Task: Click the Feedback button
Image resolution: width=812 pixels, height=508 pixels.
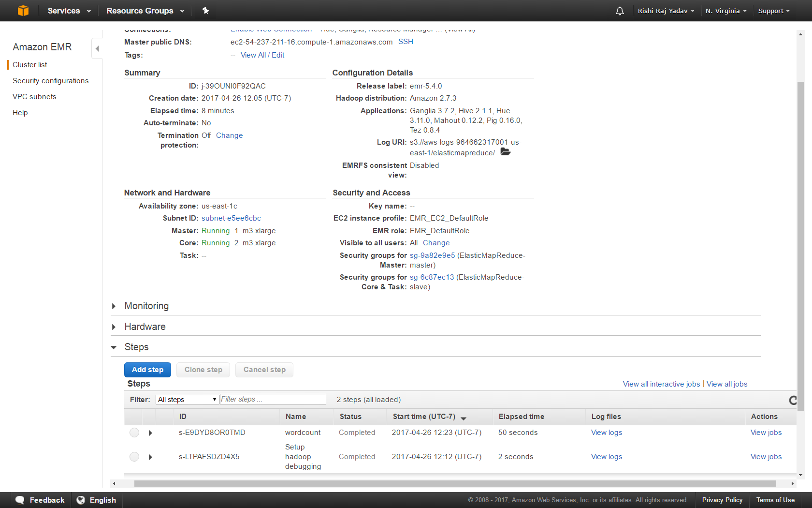Action: click(x=40, y=500)
